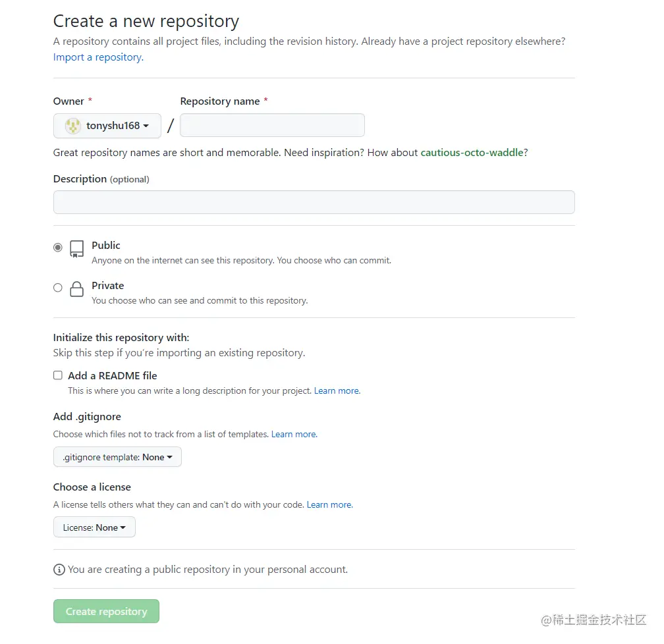Expand the .gitignore template dropdown
The image size is (664, 644).
tap(117, 457)
